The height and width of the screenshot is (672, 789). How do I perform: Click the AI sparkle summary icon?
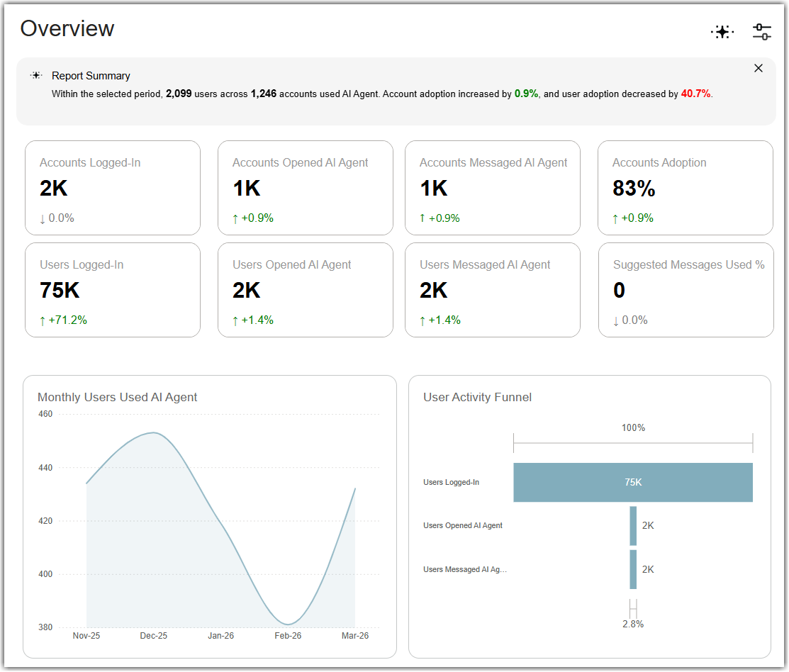click(x=722, y=32)
